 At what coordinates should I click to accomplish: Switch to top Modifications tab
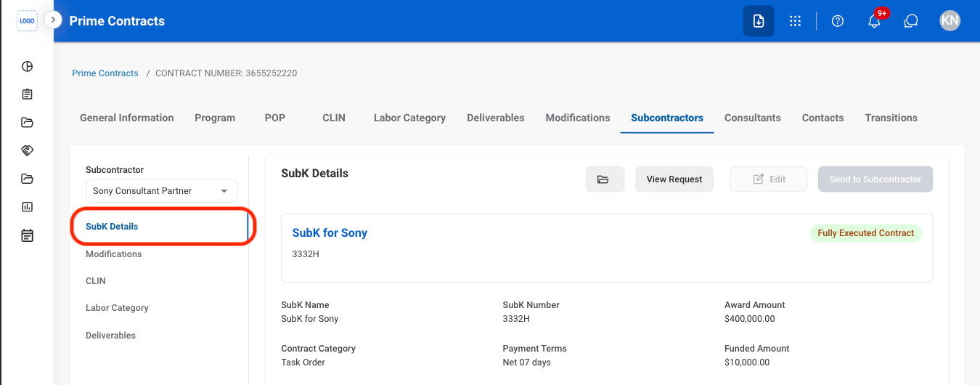[x=578, y=118]
